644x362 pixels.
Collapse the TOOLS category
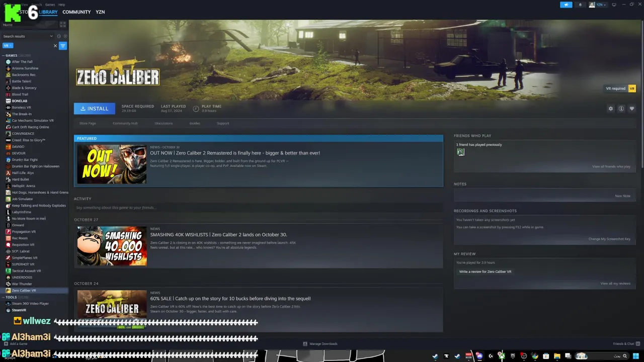coord(3,297)
